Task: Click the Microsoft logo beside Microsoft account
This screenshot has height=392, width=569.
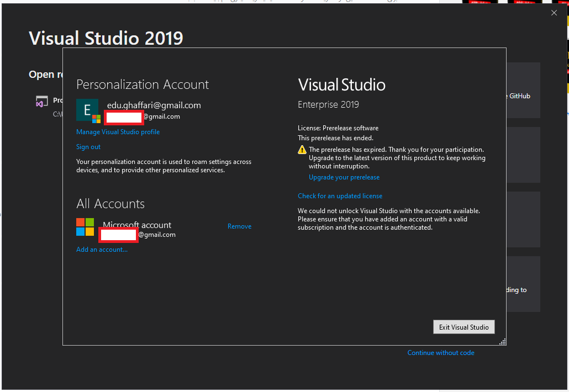Action: [85, 227]
